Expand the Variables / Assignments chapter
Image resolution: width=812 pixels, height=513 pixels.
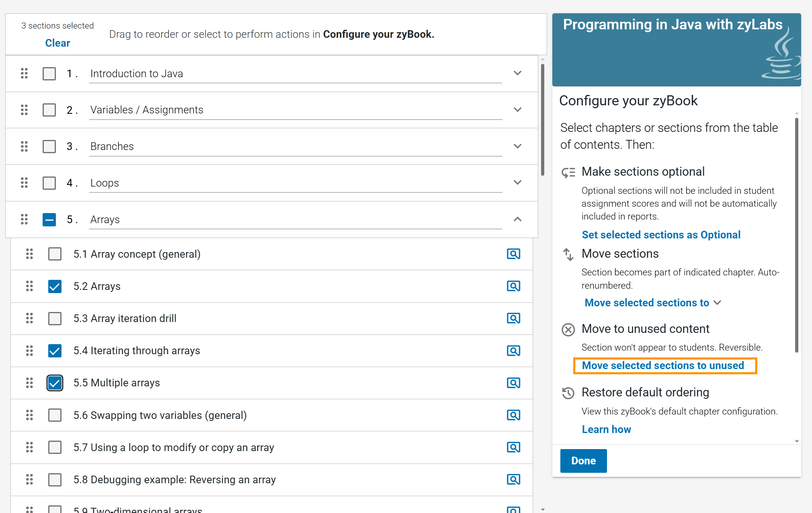click(x=517, y=110)
